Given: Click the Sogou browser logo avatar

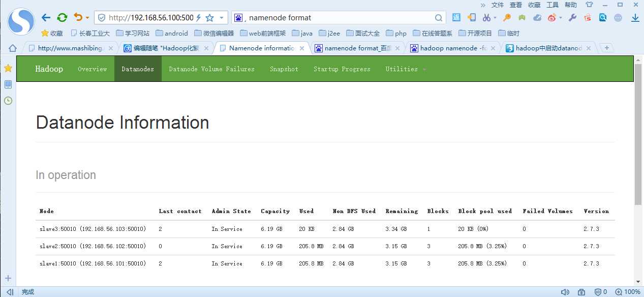Looking at the screenshot, I should [21, 21].
